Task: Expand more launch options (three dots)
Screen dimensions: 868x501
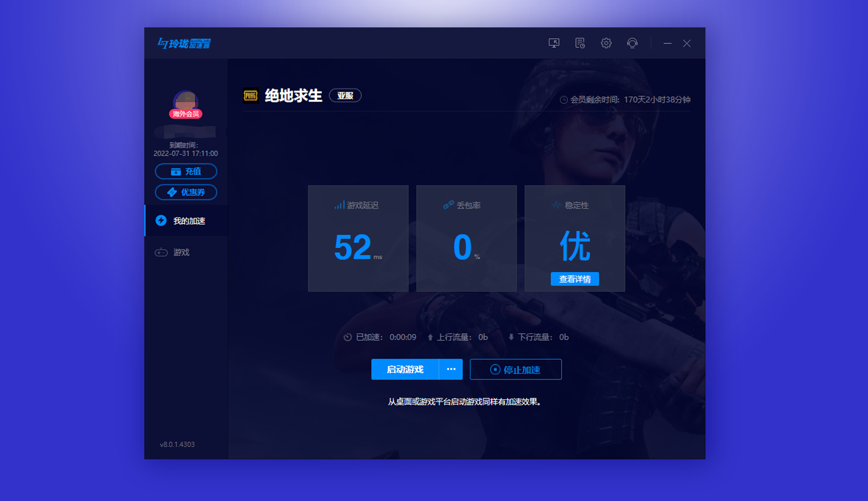Action: coord(451,369)
